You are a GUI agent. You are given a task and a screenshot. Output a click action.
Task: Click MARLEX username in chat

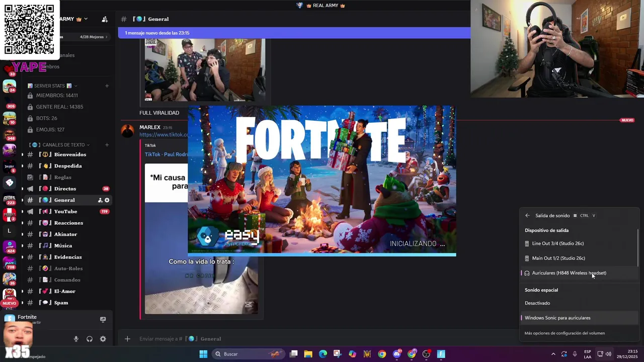coord(150,127)
